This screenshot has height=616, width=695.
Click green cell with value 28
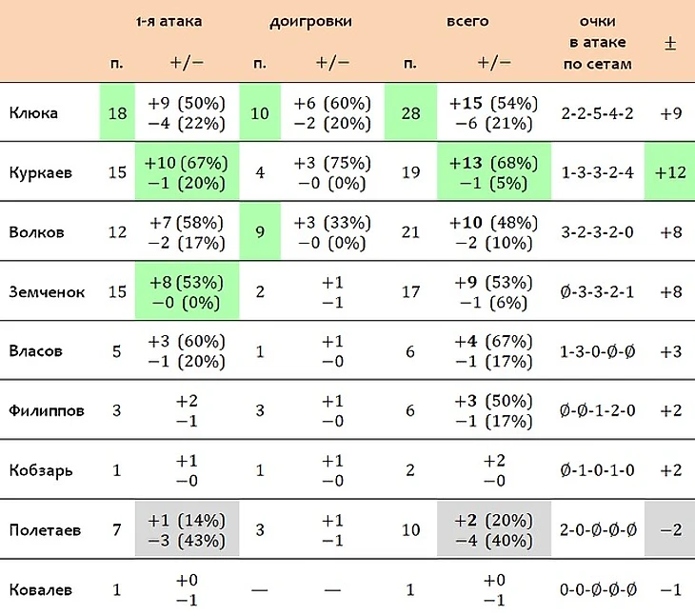[410, 112]
